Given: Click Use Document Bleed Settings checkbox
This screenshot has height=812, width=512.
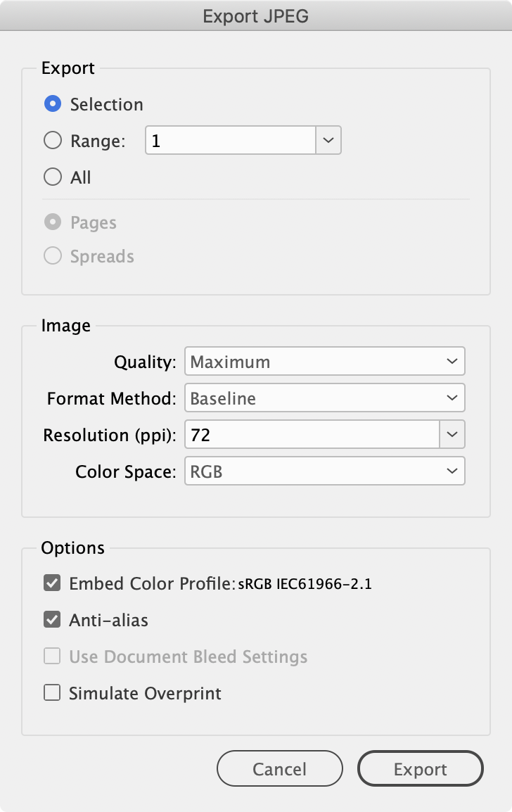Looking at the screenshot, I should click(x=51, y=656).
